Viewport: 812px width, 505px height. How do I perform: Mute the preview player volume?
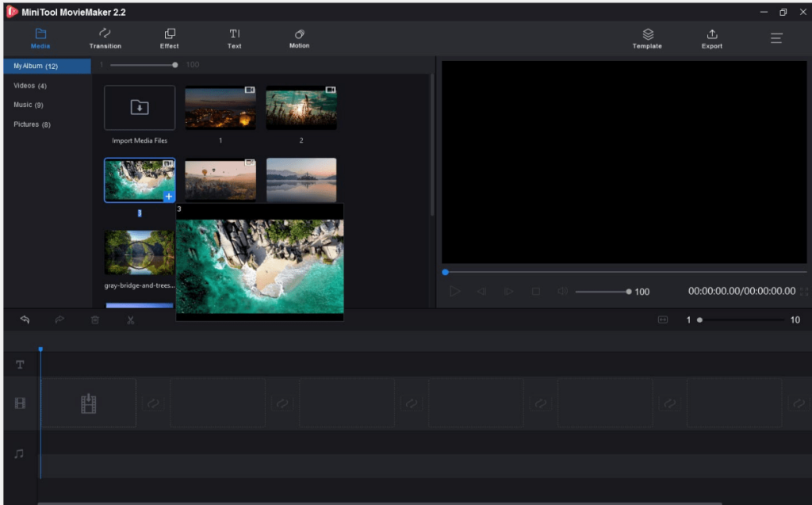pos(563,291)
